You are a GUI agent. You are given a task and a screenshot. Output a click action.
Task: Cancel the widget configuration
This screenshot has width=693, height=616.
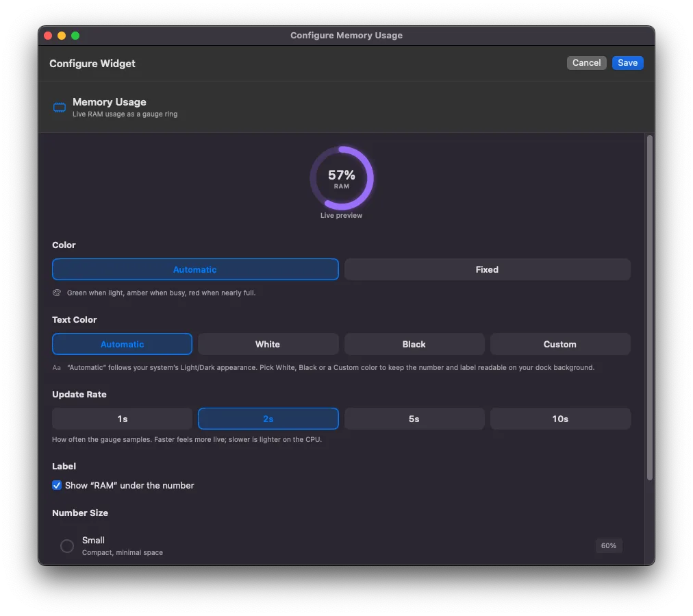[x=586, y=63]
